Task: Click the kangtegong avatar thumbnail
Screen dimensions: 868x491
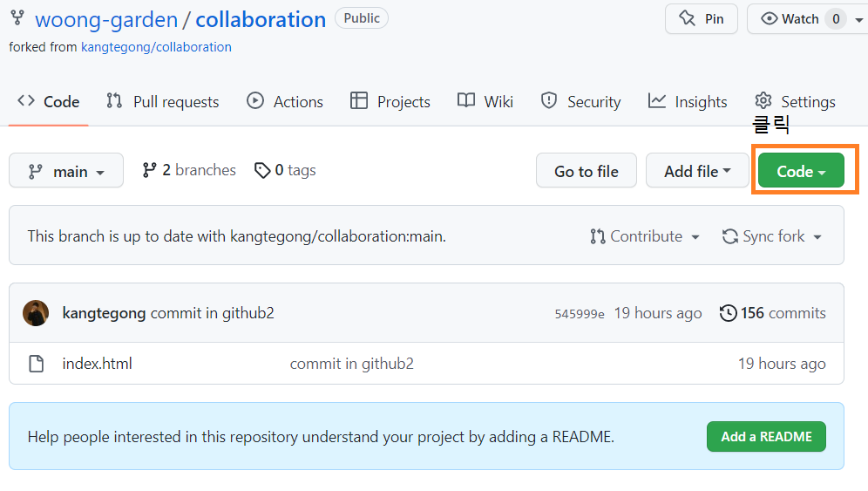Action: [36, 313]
